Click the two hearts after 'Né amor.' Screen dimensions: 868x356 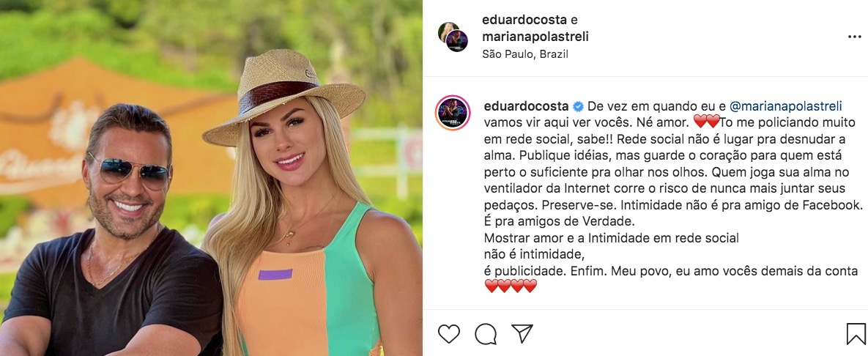click(x=707, y=122)
